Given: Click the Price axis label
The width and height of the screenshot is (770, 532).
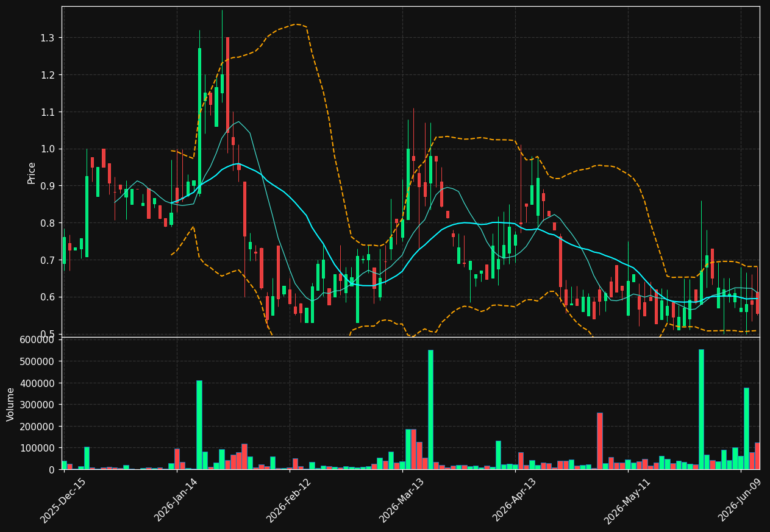Looking at the screenshot, I should click(32, 172).
